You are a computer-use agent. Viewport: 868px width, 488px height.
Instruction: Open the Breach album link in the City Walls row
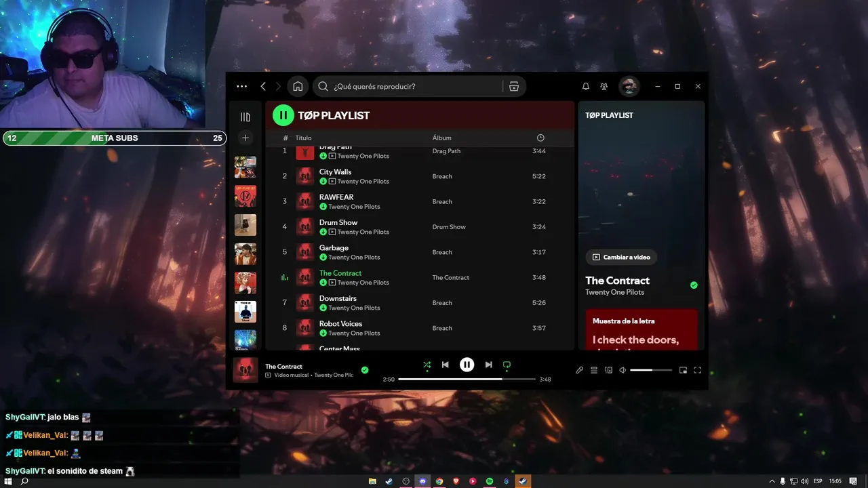tap(442, 176)
